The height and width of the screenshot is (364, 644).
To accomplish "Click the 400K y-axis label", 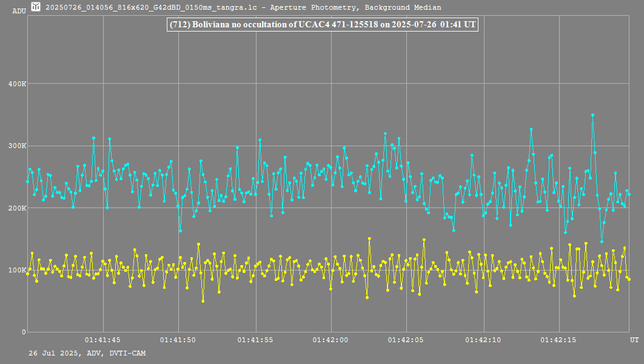I will coord(17,84).
